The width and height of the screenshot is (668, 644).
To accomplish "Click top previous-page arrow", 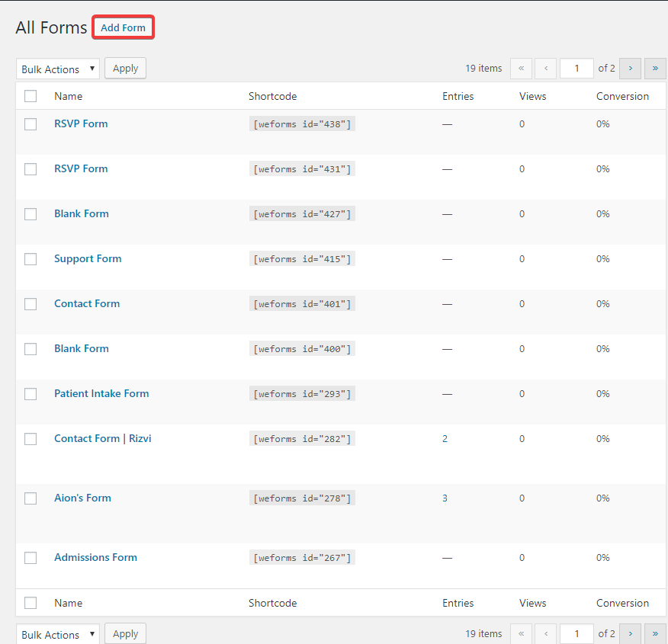I will click(546, 69).
